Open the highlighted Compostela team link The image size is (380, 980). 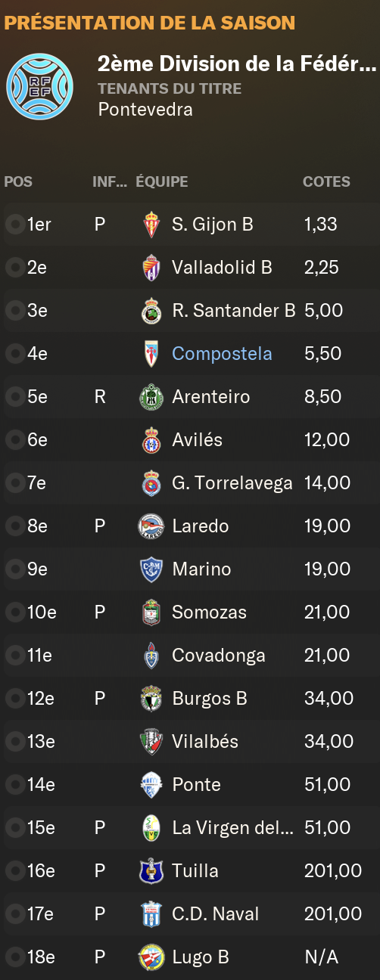tap(222, 354)
